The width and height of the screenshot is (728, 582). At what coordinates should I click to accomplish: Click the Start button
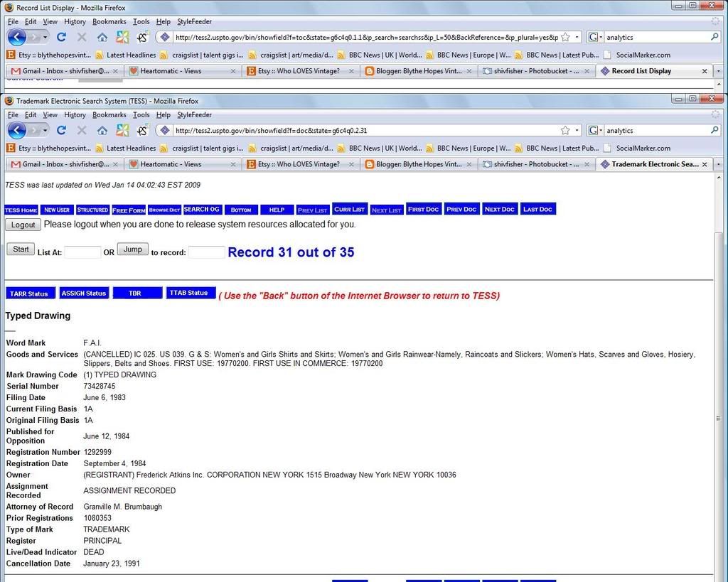(x=21, y=249)
